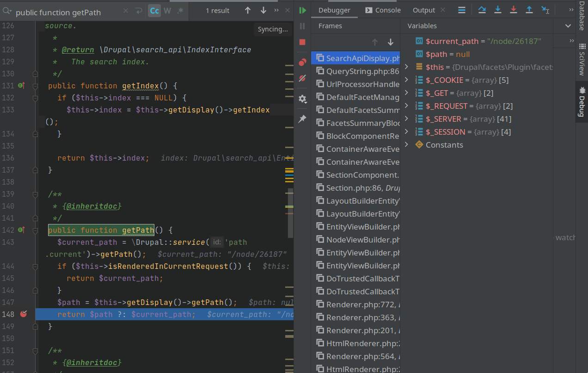Screen dimensions: 588x373
Task: Toggle Mute Breakpoints
Action: 302,79
